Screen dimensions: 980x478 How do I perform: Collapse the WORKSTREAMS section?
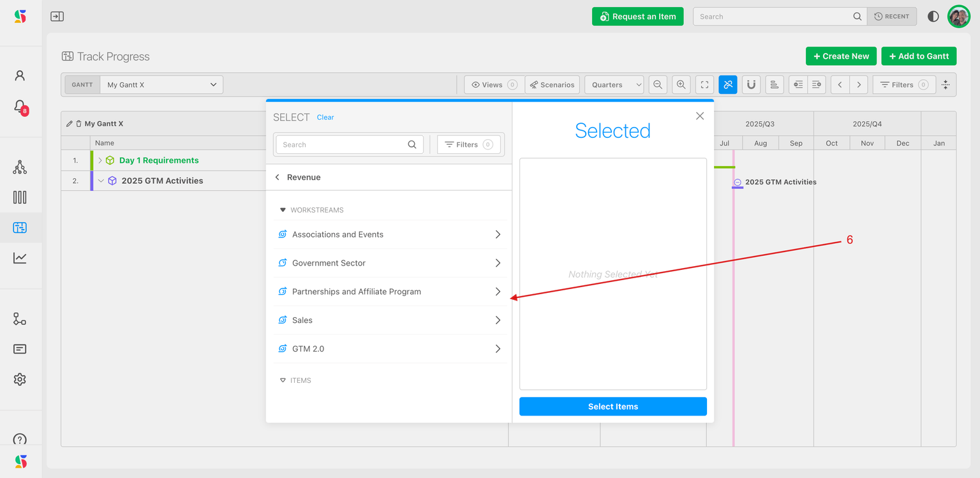click(x=283, y=210)
